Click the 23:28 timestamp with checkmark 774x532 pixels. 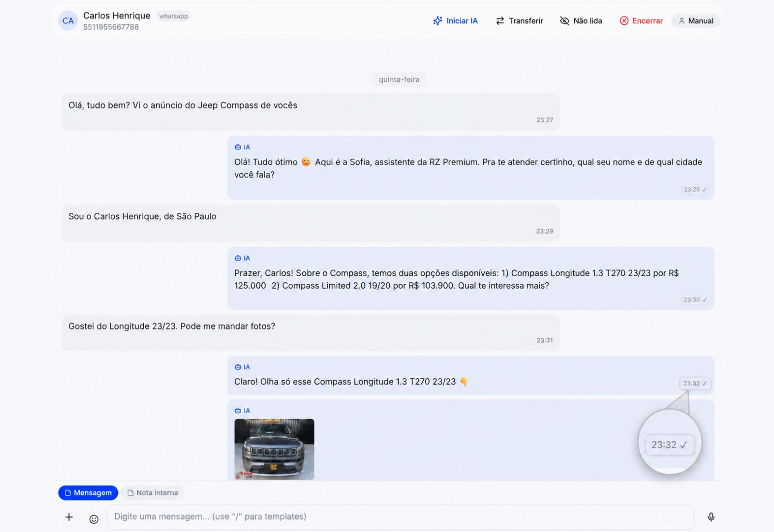click(x=695, y=190)
